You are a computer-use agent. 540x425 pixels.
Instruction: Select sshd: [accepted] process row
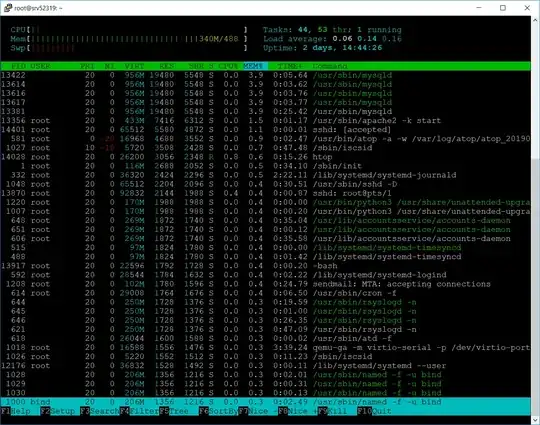pos(265,129)
